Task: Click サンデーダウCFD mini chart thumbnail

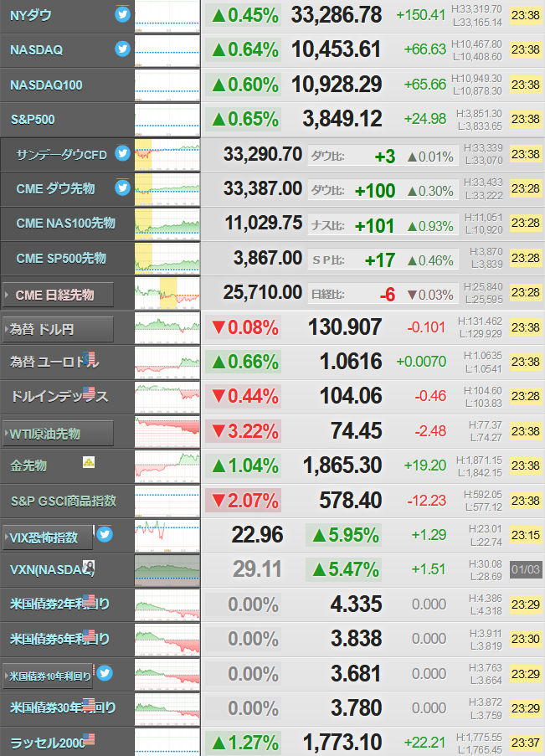Action: point(167,155)
